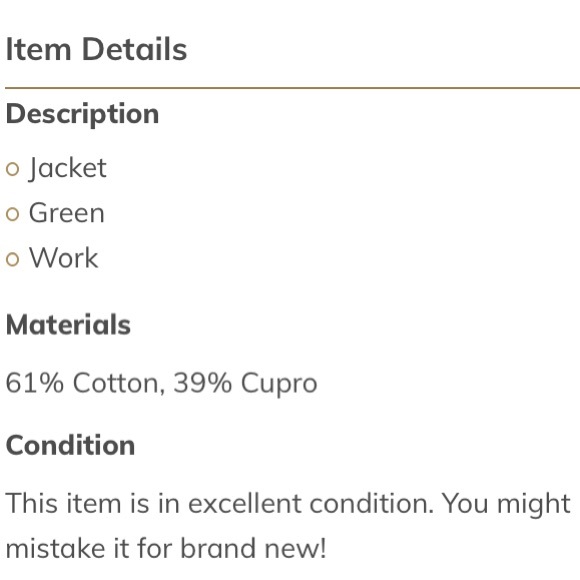580x580 pixels.
Task: Select the gold divider line under Item Details
Action: (x=292, y=88)
